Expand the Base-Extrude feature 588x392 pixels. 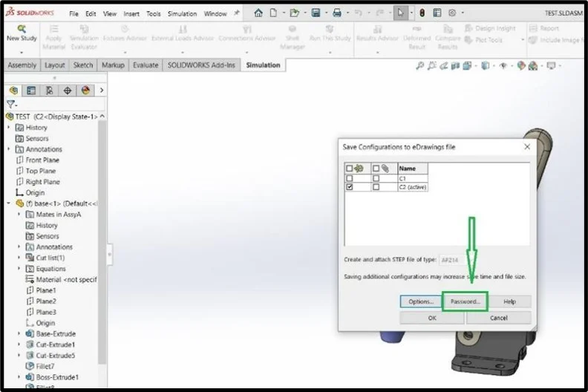19,333
